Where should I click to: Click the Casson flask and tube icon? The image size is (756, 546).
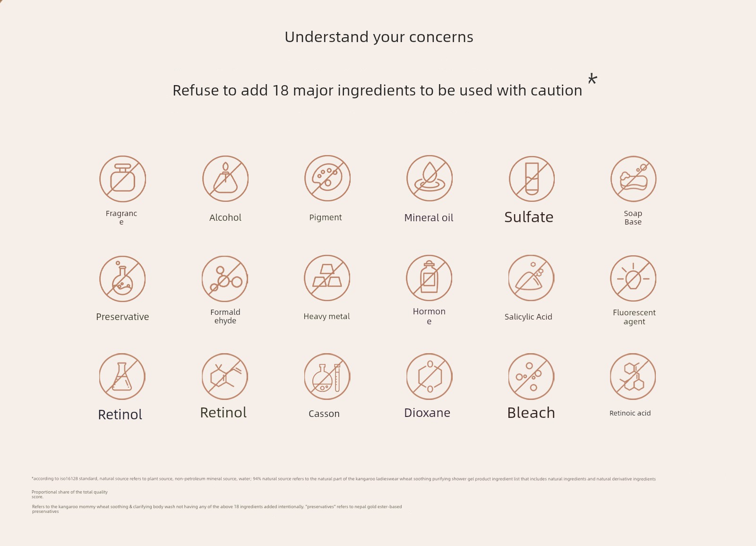click(x=327, y=377)
